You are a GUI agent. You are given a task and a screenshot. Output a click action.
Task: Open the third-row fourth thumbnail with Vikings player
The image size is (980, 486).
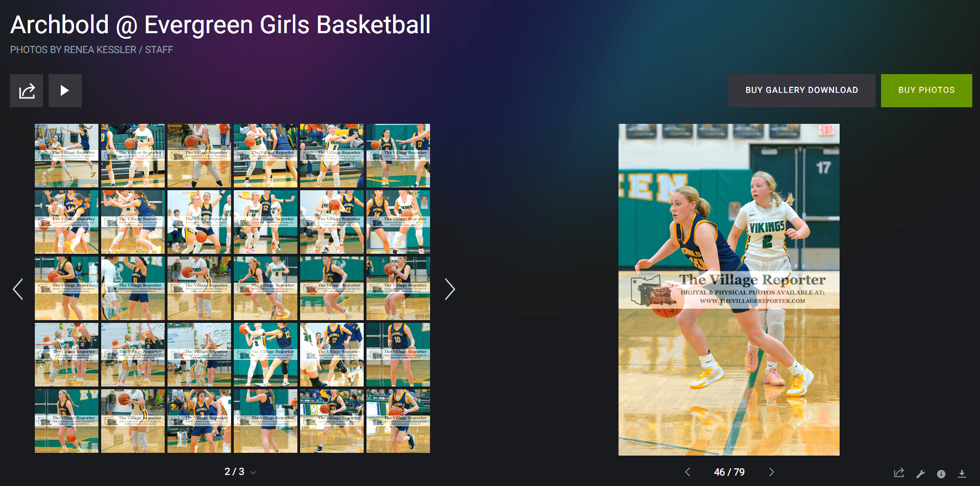pyautogui.click(x=265, y=288)
